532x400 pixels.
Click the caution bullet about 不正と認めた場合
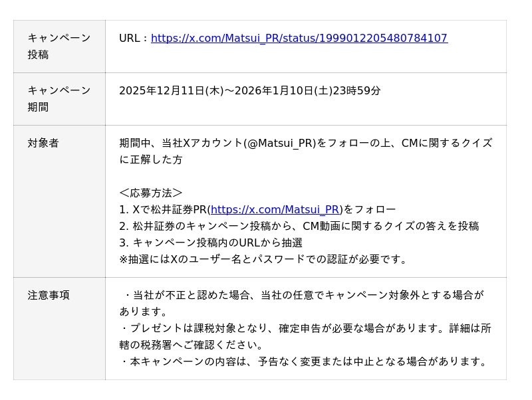pyautogui.click(x=303, y=295)
